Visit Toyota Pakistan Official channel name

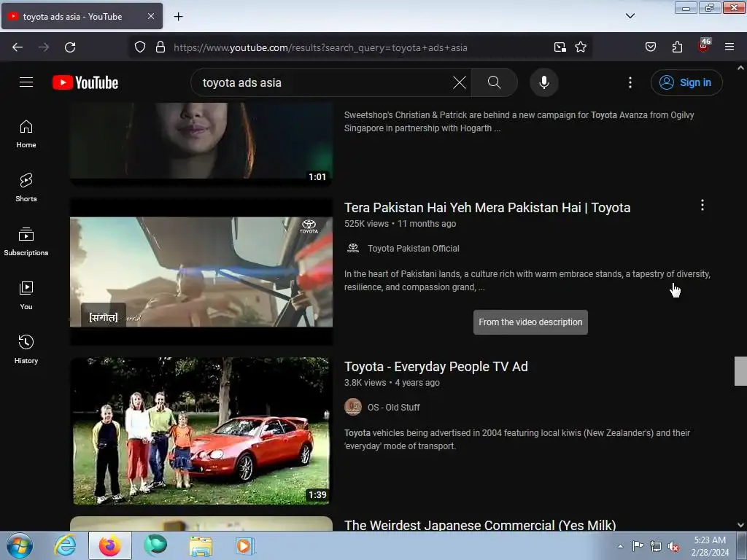tap(414, 249)
